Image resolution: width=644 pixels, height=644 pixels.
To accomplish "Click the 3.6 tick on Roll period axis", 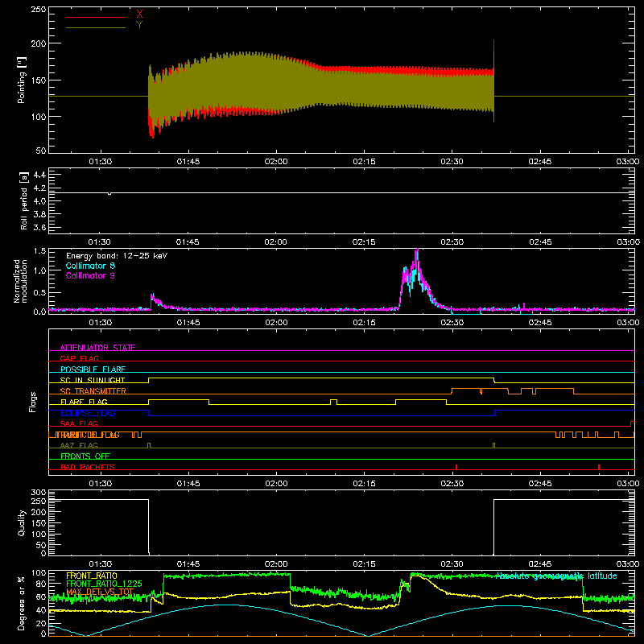I will pos(39,228).
